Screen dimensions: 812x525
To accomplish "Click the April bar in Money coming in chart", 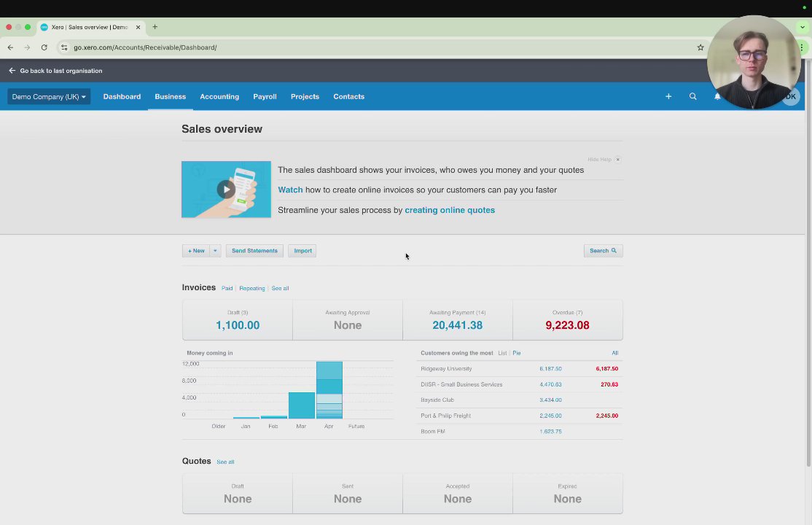I will pos(329,389).
